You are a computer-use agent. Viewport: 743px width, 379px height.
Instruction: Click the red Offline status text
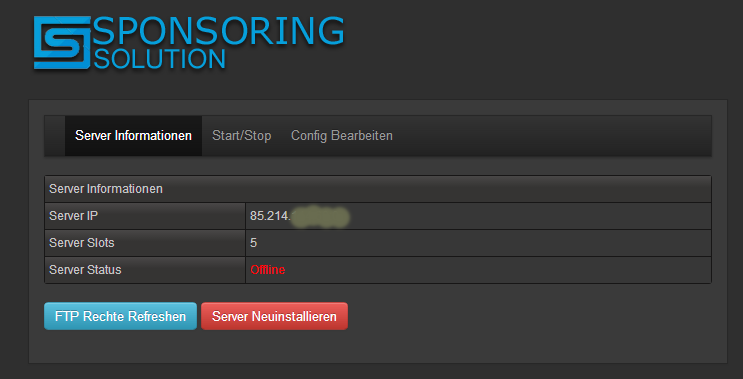(268, 270)
